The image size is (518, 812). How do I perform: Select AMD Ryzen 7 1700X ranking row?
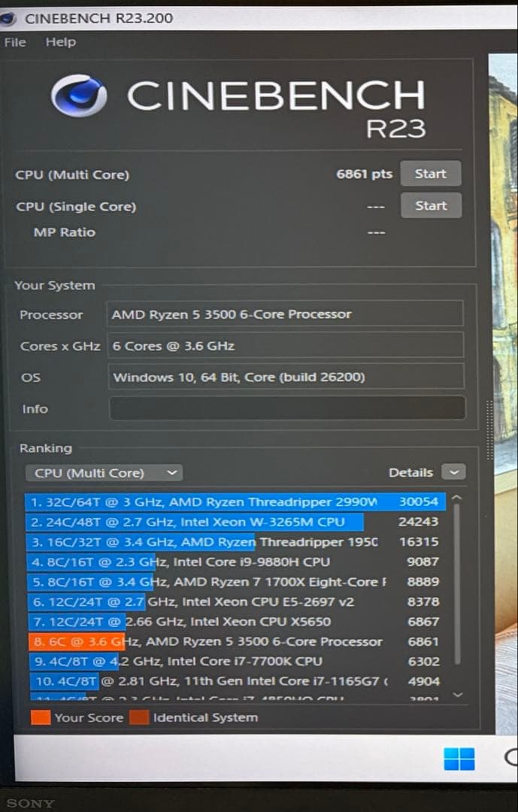235,581
